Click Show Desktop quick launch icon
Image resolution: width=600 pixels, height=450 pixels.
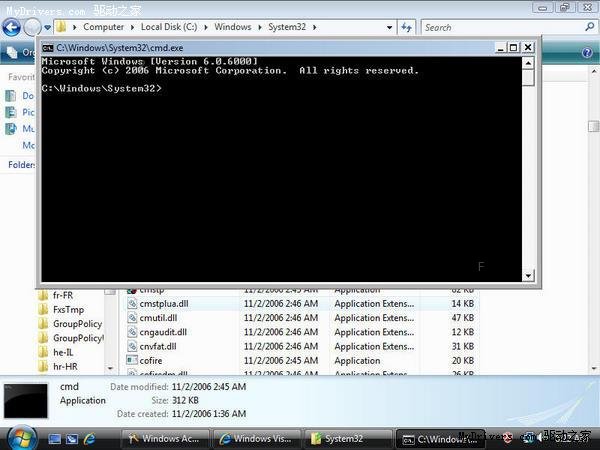(54, 439)
